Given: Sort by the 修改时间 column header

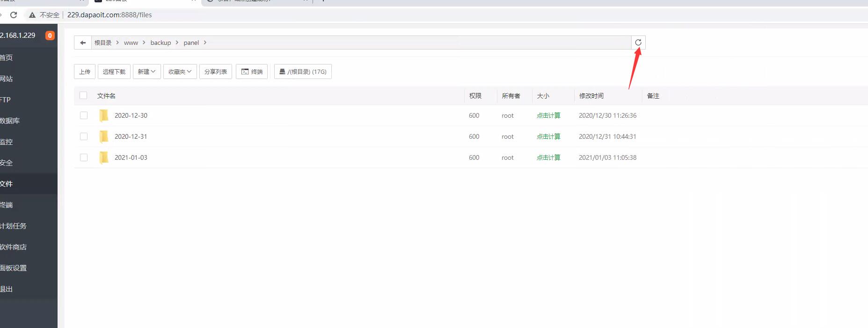Looking at the screenshot, I should click(x=591, y=95).
